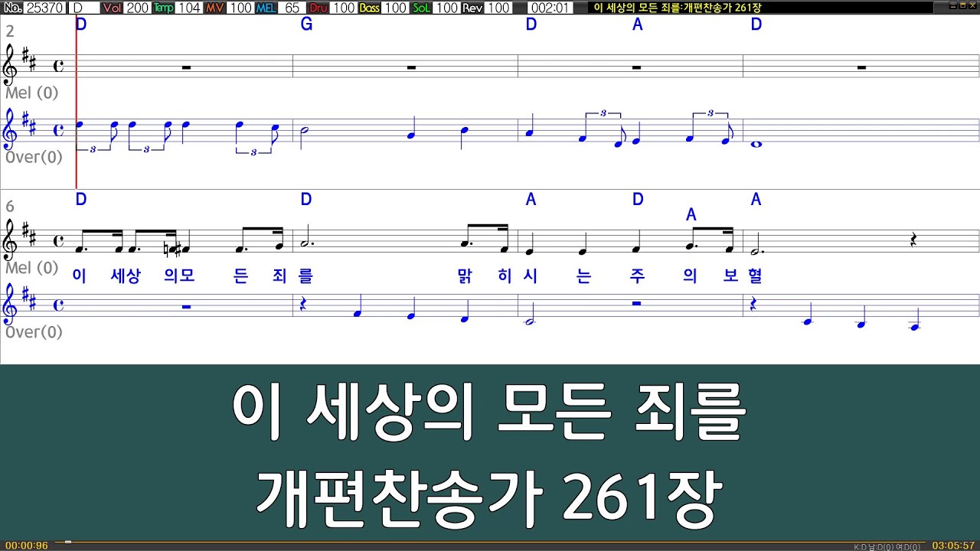Click the red playback cursor line
The width and height of the screenshot is (980, 551).
(x=77, y=103)
